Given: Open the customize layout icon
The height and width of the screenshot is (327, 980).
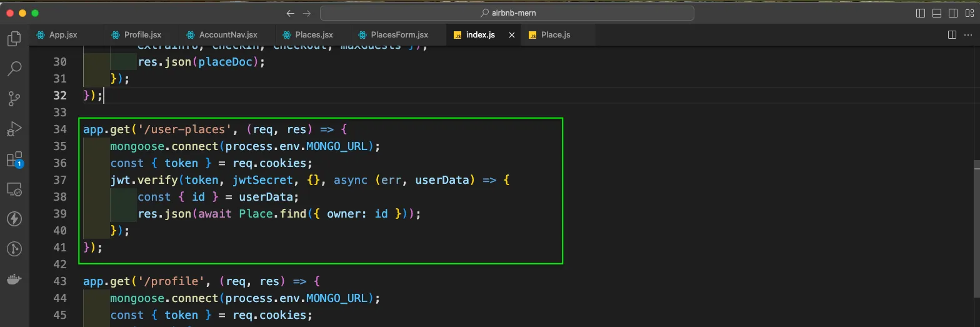Looking at the screenshot, I should tap(969, 13).
